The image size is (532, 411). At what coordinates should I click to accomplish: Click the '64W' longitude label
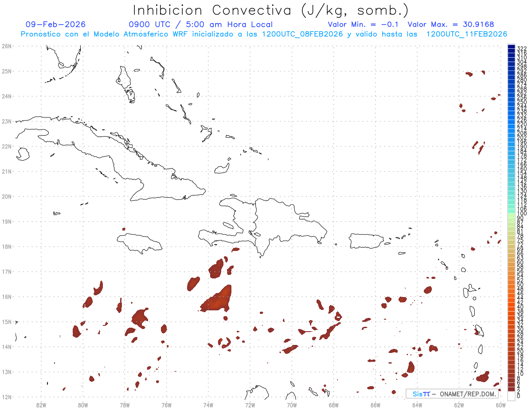417,404
